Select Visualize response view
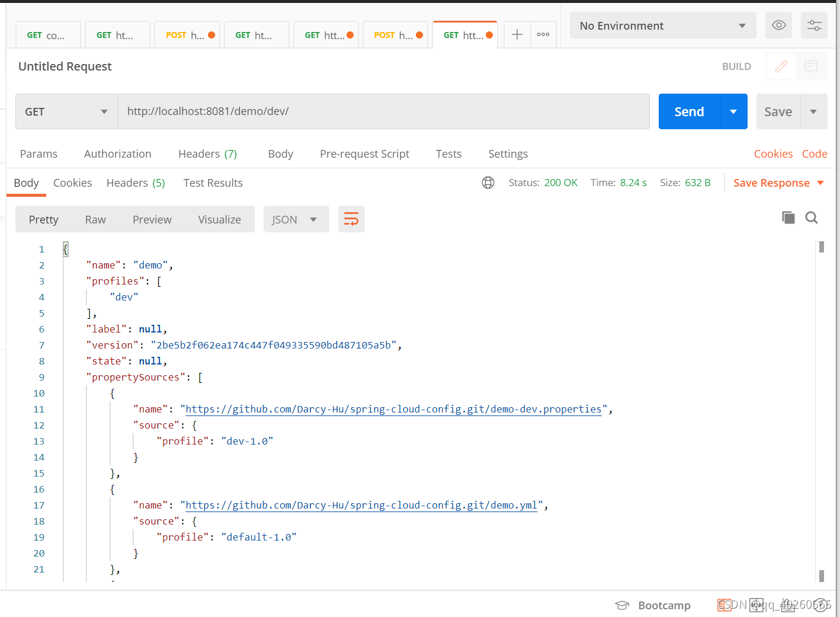This screenshot has height=617, width=840. coord(220,219)
